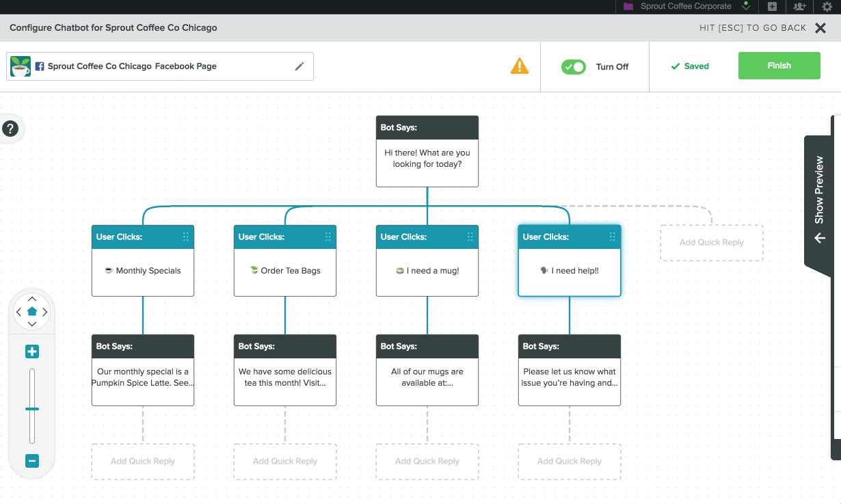
Task: Click the purple folder icon in top bar
Action: coord(628,6)
